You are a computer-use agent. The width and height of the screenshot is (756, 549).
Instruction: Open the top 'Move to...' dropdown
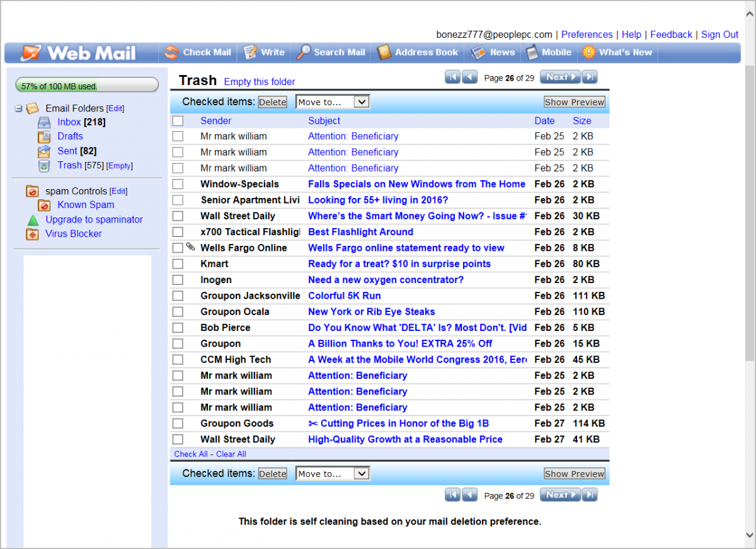coord(332,102)
